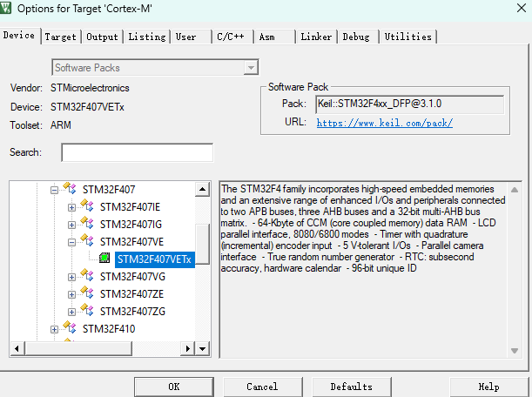The height and width of the screenshot is (397, 532).
Task: Click the device tree scroll right arrow
Action: [x=187, y=348]
